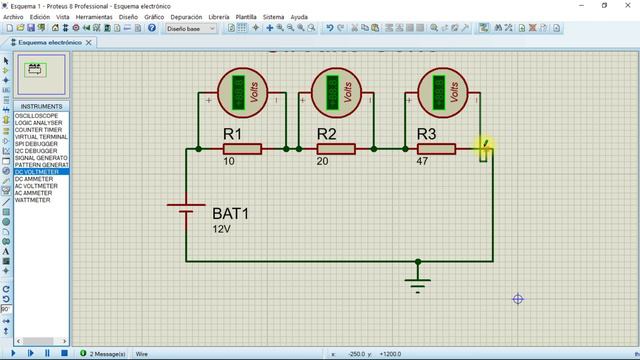Toggle the wire autorouter icon
640x360 pixels.
[484, 28]
